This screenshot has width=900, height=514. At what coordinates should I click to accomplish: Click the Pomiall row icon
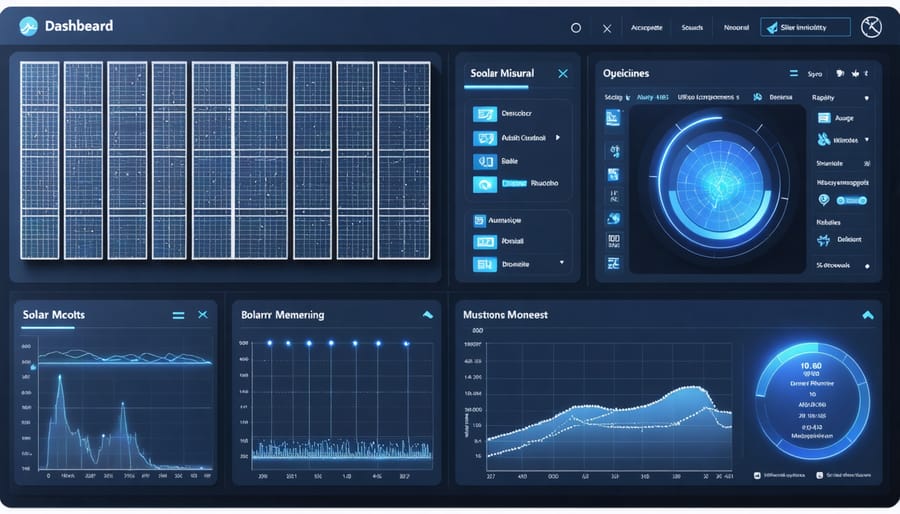(x=485, y=242)
